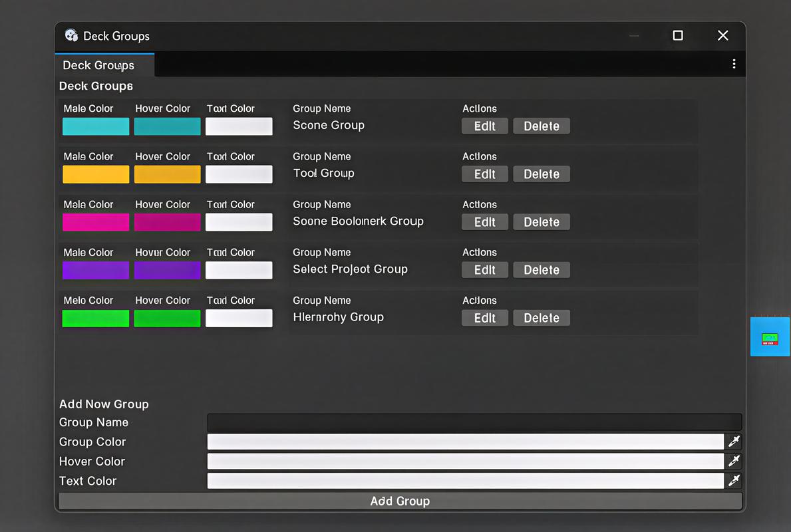This screenshot has height=532, width=791.
Task: Edit the Scene Group
Action: (x=484, y=126)
